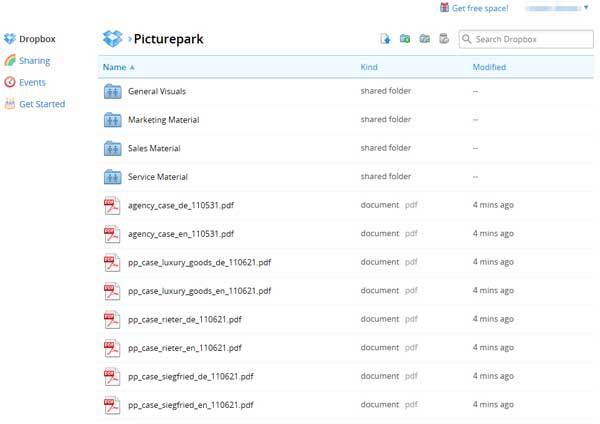Open pp_case_rieter_en_110621.pdf
This screenshot has width=600, height=424.
tap(185, 348)
